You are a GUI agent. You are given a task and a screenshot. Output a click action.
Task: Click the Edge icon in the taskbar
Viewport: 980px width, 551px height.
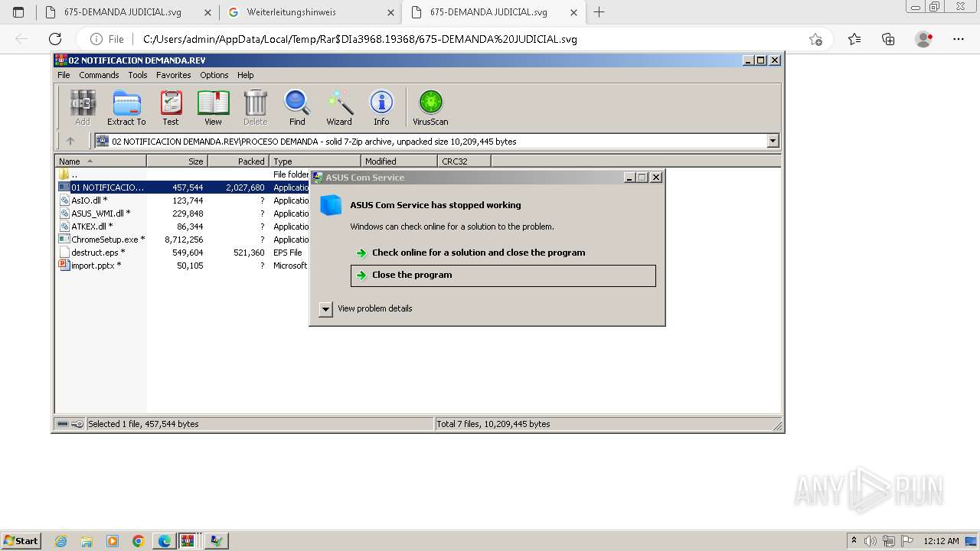coord(164,541)
